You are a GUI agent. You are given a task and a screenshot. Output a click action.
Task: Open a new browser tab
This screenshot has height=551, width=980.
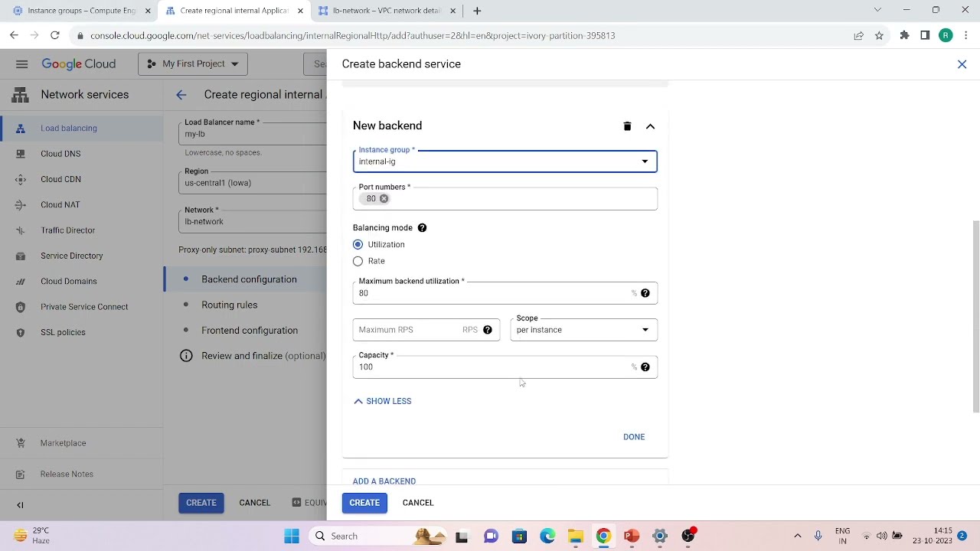coord(477,11)
